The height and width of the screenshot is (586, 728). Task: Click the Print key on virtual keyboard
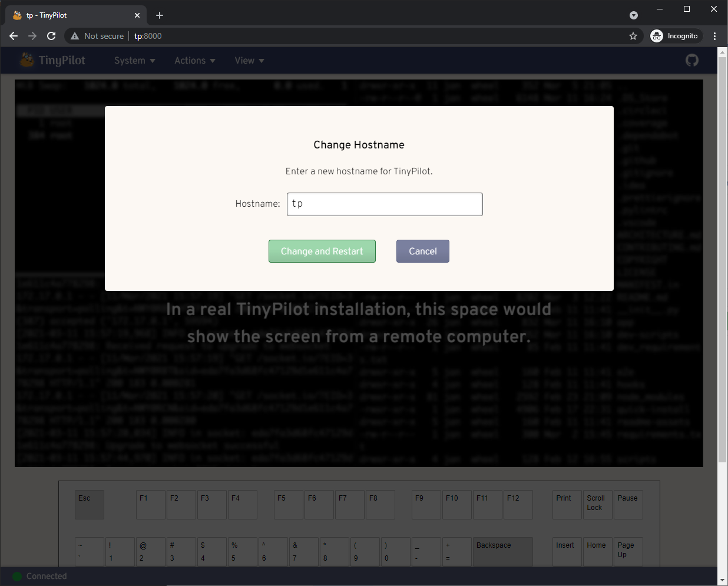(567, 505)
